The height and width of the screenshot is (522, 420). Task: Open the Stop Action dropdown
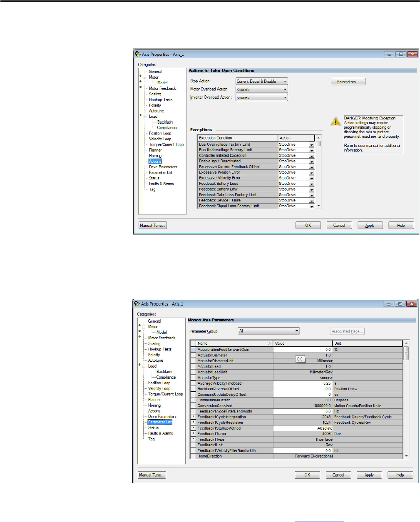pyautogui.click(x=285, y=82)
